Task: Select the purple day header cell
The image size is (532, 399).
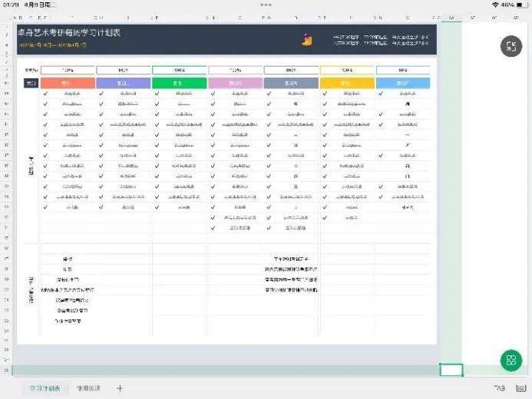Action: [124, 82]
